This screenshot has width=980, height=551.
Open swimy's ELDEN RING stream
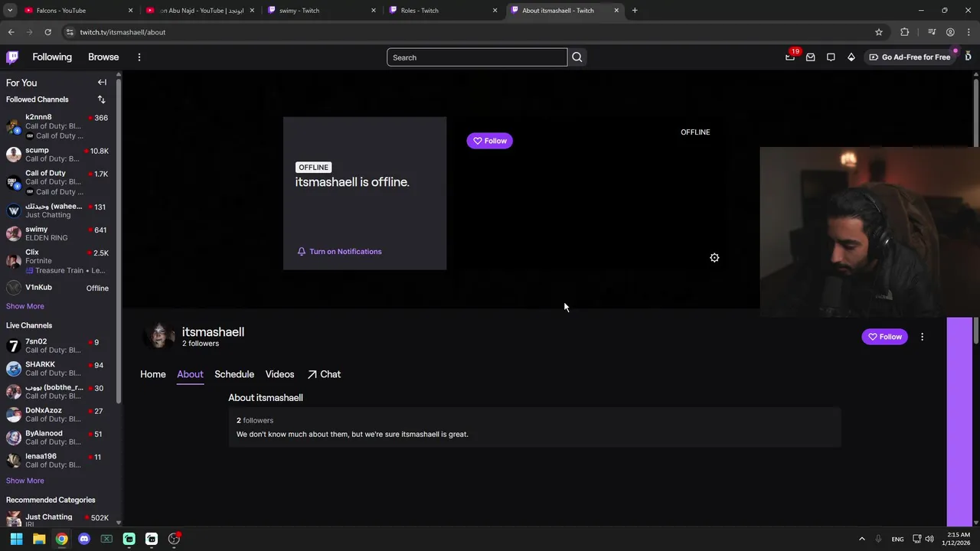tap(57, 233)
